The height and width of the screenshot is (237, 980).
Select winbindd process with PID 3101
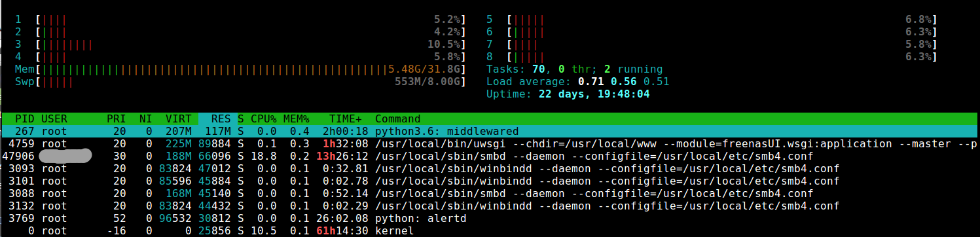[x=490, y=181]
